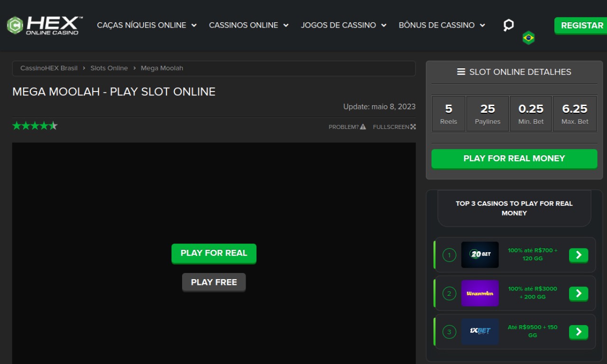Click the 5 Reels detail box
607x364 pixels.
449,114
